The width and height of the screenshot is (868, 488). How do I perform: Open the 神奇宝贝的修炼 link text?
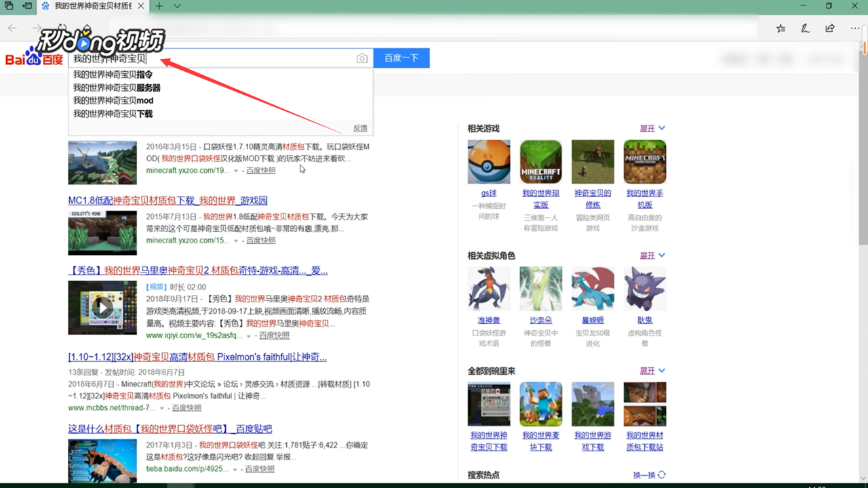coord(593,199)
